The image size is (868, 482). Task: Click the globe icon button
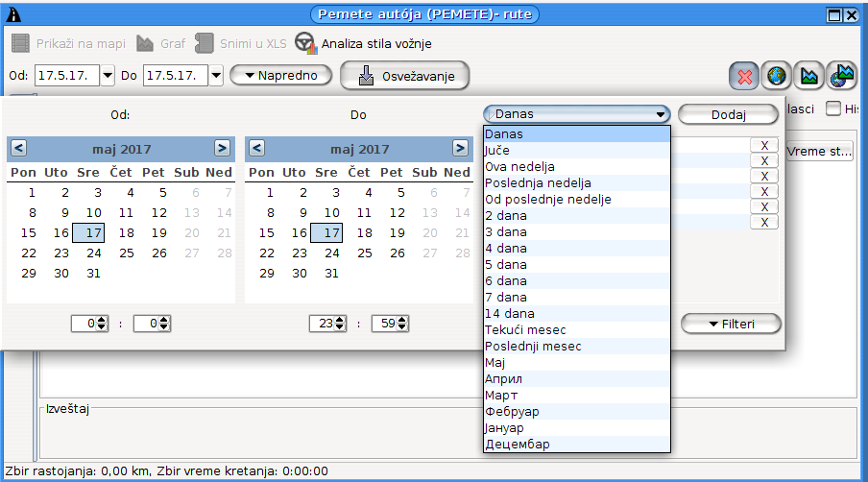(x=776, y=76)
